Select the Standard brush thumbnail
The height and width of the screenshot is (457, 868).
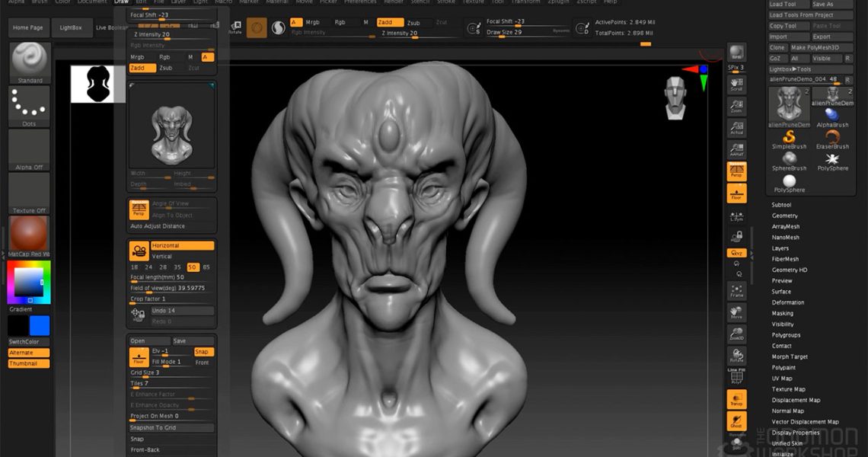point(30,60)
